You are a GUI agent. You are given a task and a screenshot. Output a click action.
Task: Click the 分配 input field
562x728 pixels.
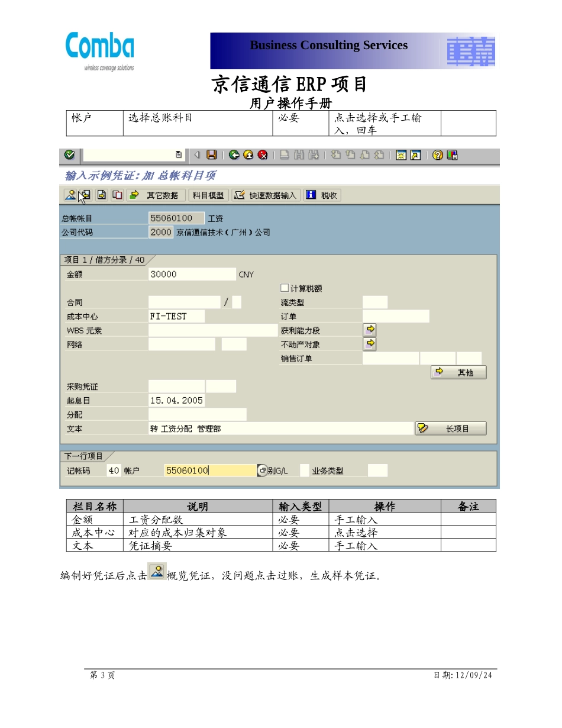pos(198,414)
